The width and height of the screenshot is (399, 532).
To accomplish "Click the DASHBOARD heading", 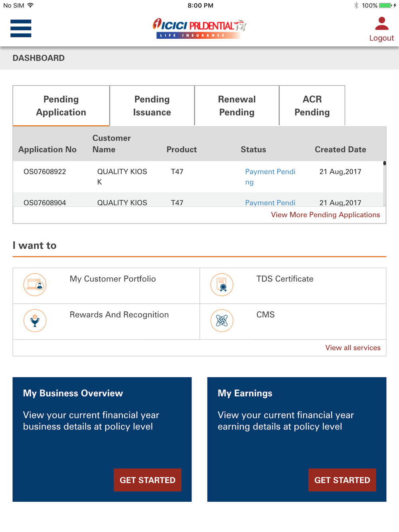I will click(x=39, y=58).
